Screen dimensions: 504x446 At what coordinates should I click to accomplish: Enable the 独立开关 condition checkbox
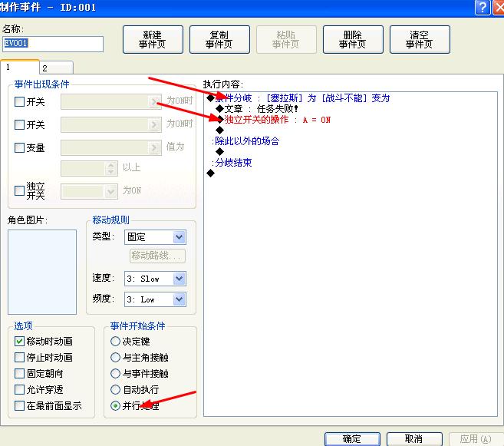20,190
